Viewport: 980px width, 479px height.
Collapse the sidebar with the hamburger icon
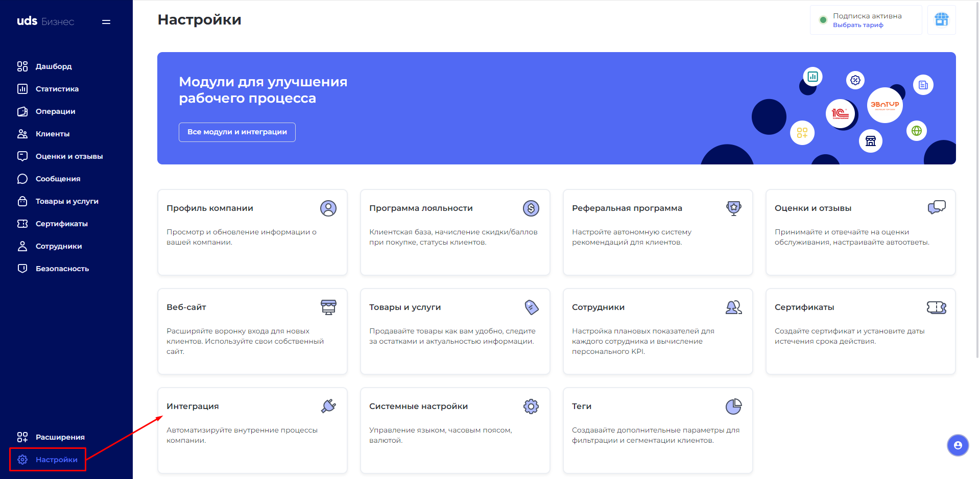click(x=106, y=22)
